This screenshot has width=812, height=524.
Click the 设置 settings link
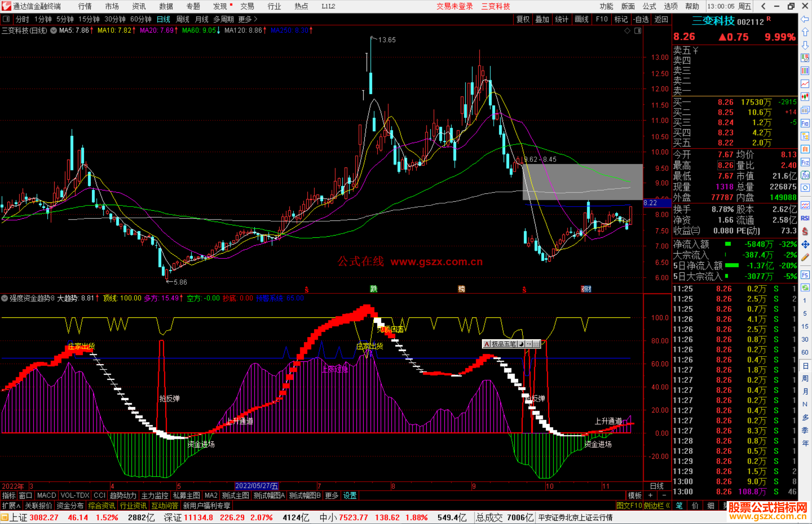[350, 495]
